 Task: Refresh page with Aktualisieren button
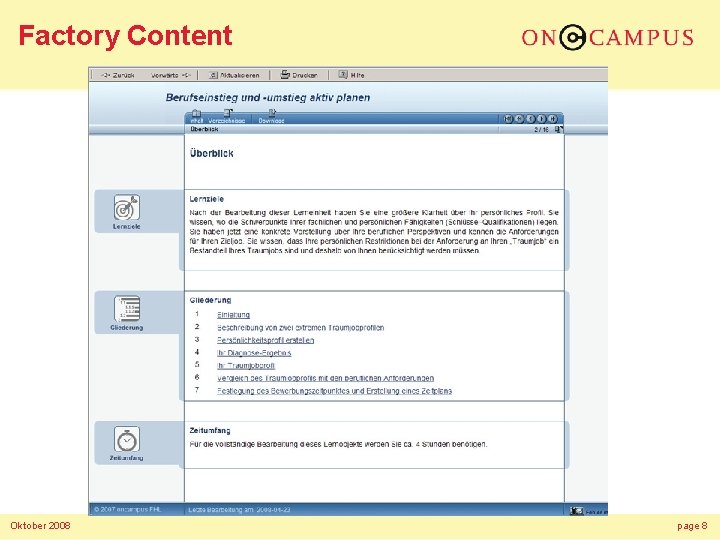pyautogui.click(x=234, y=75)
